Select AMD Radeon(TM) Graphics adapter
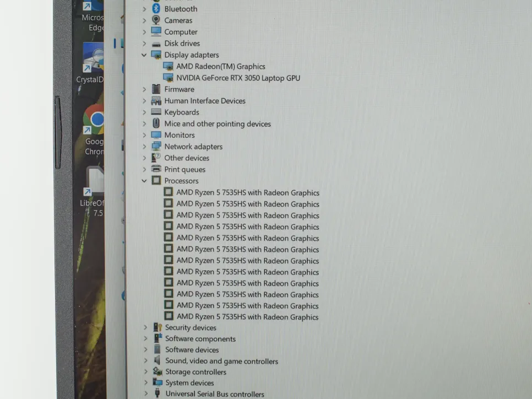This screenshot has width=532, height=399. [x=220, y=67]
